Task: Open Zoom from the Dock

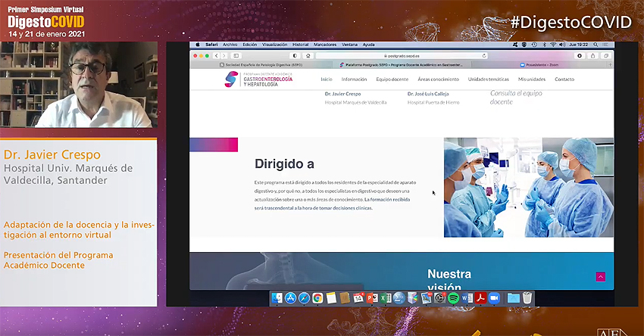Action: point(494,298)
